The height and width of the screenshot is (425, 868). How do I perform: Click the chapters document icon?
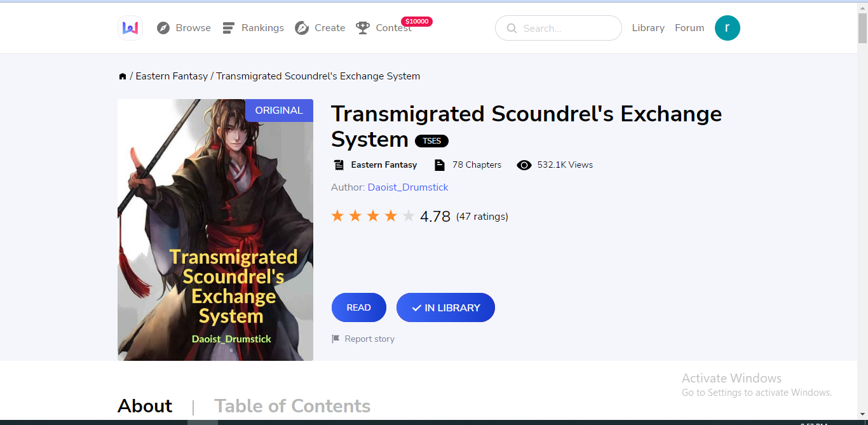pyautogui.click(x=439, y=165)
